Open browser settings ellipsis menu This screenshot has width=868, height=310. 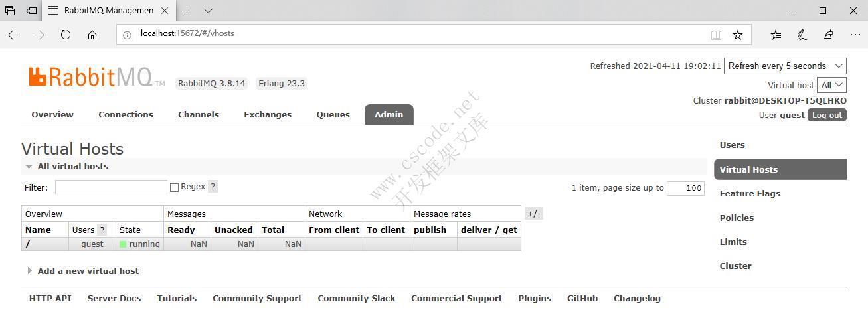pos(855,35)
